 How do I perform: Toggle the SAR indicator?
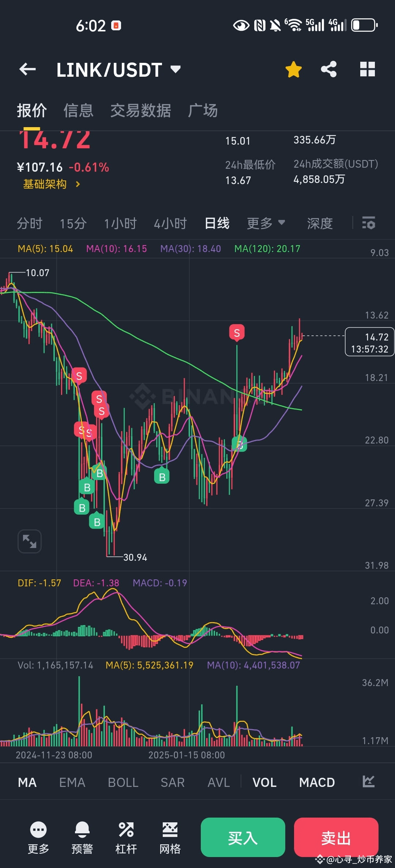173,783
